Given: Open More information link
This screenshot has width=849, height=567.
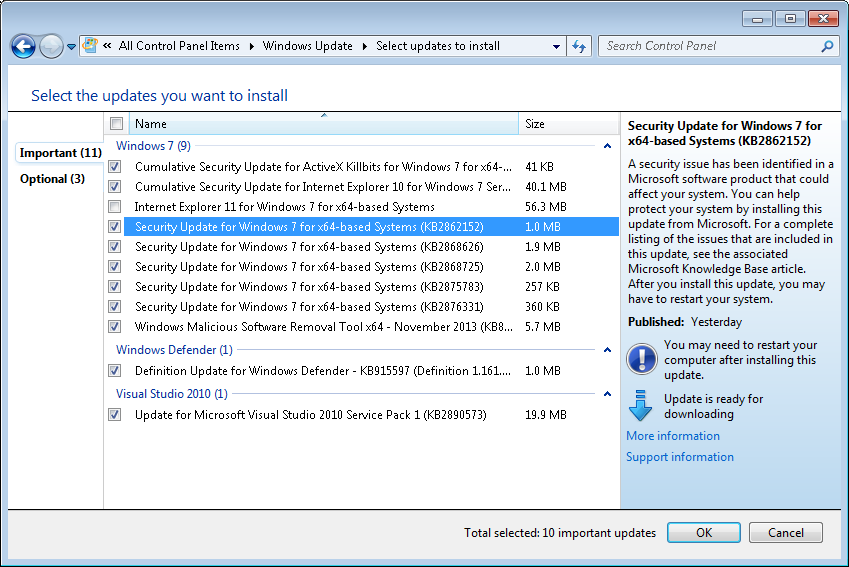Looking at the screenshot, I should click(x=673, y=435).
